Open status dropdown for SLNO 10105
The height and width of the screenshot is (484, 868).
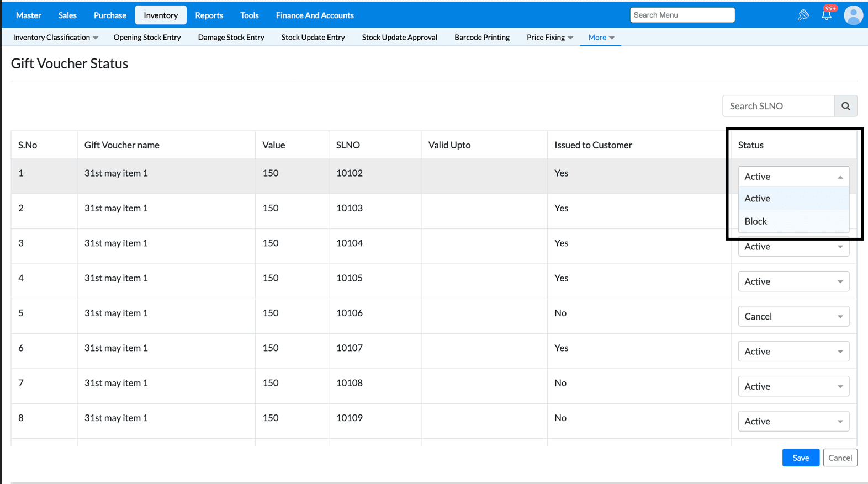point(793,281)
